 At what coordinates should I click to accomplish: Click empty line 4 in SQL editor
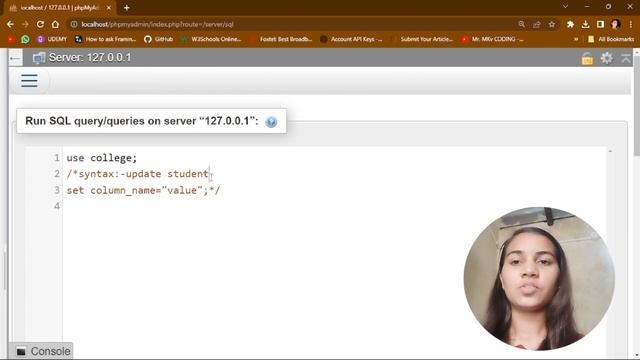click(334, 206)
